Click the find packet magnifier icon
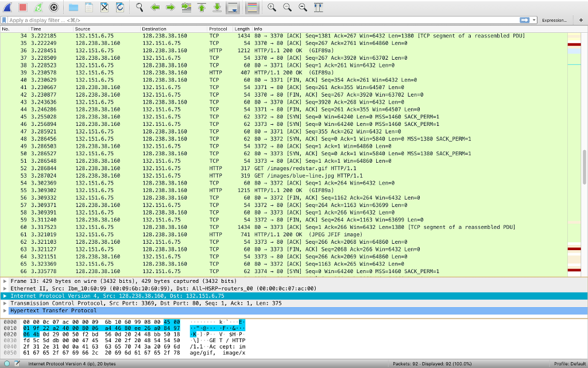 tap(140, 7)
